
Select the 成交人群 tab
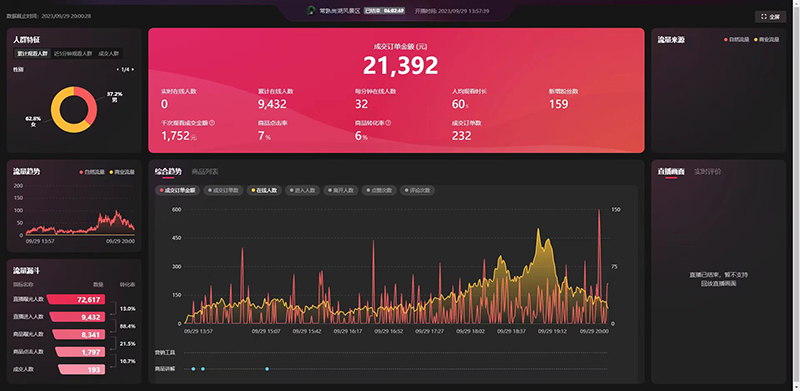pyautogui.click(x=108, y=54)
